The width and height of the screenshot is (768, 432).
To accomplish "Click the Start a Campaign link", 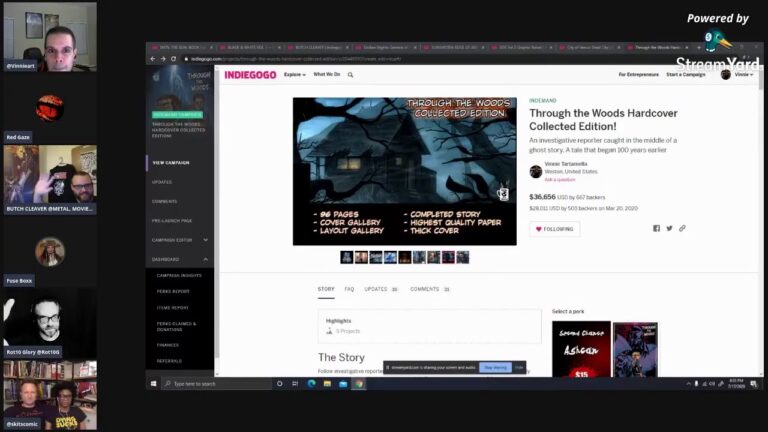I will click(686, 75).
